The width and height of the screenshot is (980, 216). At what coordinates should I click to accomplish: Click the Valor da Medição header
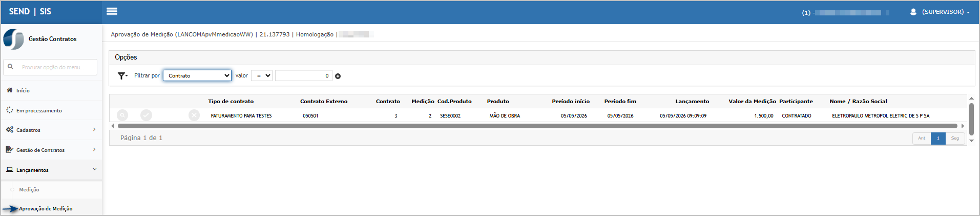tap(752, 102)
